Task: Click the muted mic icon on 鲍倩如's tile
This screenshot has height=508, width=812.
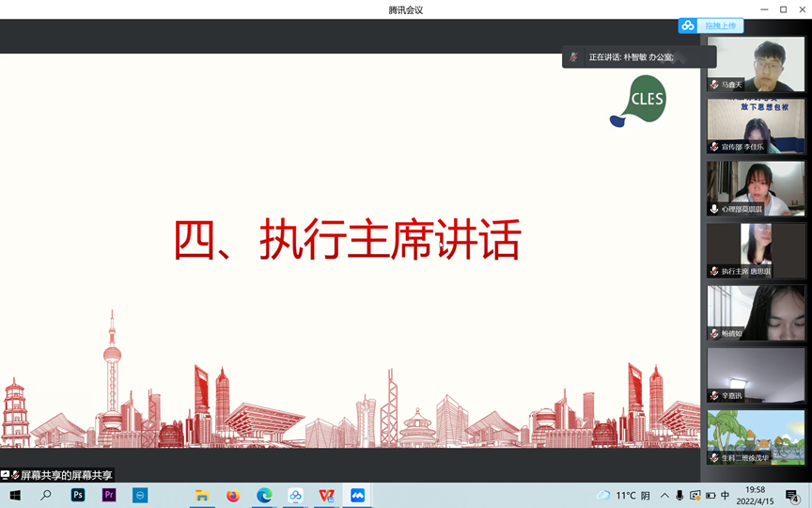Action: [x=715, y=333]
